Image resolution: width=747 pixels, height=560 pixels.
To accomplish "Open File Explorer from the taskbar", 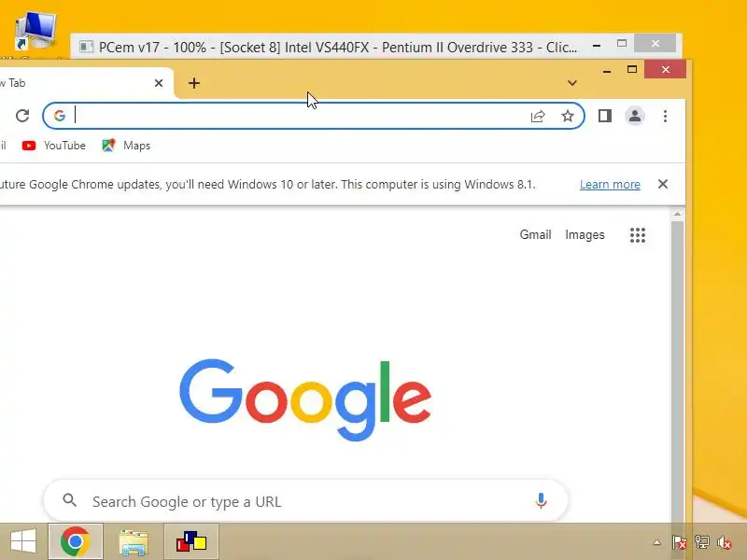I will (x=134, y=542).
